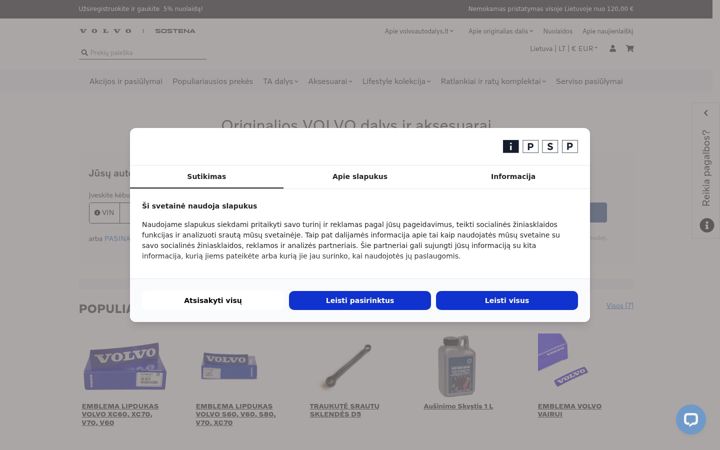Click Aušinimo Skystis 1 L title link

458,406
